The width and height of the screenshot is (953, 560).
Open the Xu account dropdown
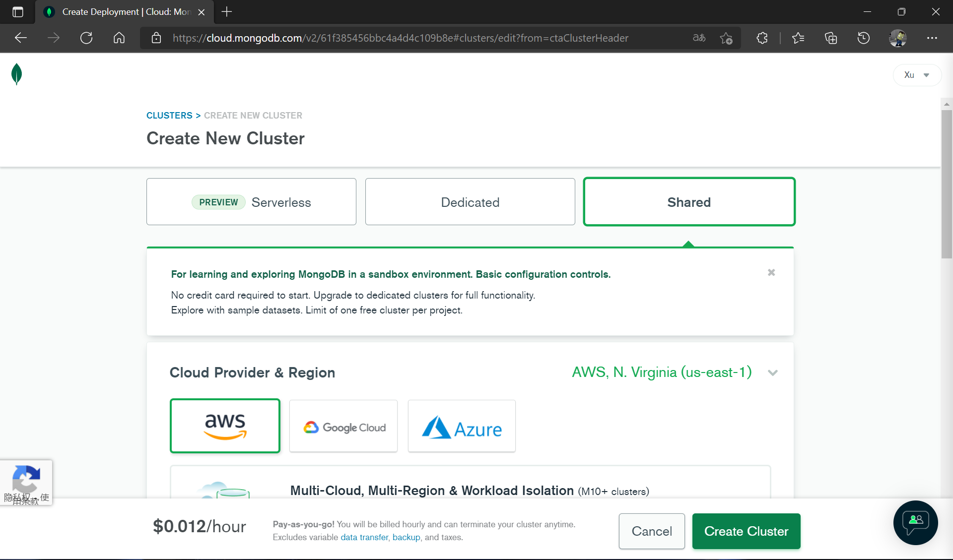click(x=916, y=75)
